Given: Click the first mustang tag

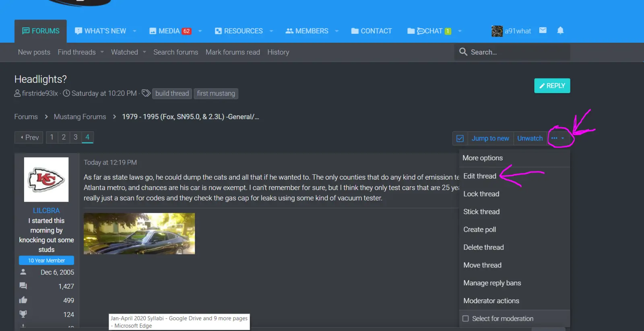Looking at the screenshot, I should [216, 93].
